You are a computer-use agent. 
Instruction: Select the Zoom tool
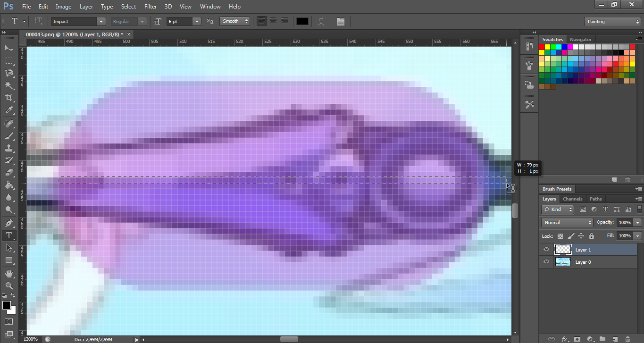pyautogui.click(x=9, y=286)
